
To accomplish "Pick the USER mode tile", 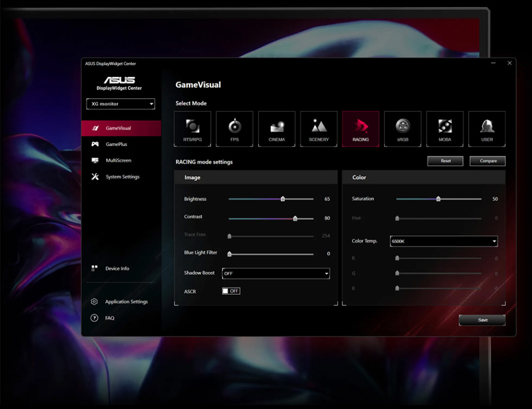I will 487,129.
